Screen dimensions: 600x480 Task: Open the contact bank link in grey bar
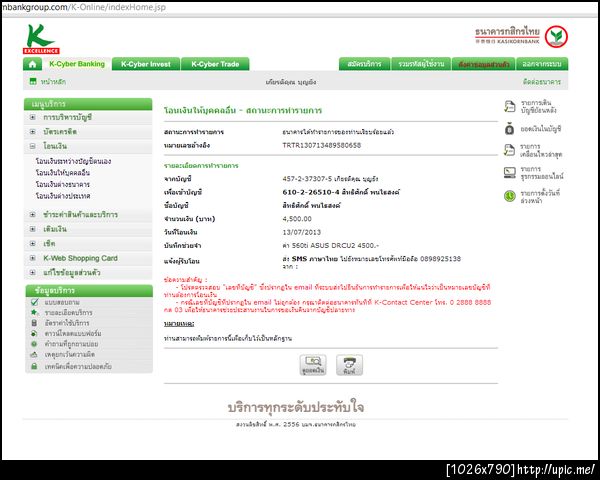[x=541, y=82]
